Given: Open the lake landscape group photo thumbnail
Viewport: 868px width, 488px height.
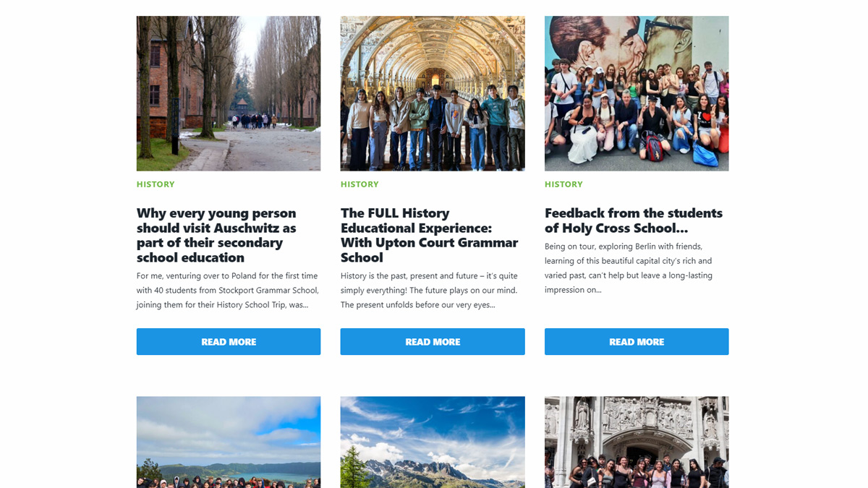Looking at the screenshot, I should 229,442.
